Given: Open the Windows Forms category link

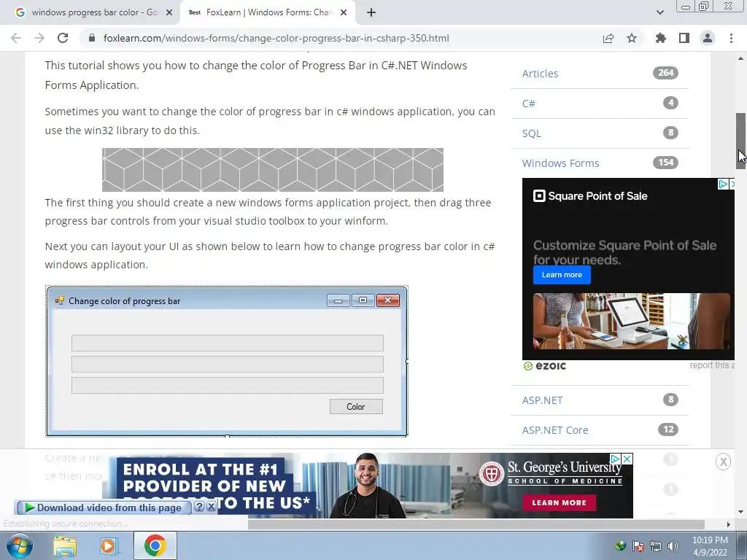Looking at the screenshot, I should pos(561,163).
